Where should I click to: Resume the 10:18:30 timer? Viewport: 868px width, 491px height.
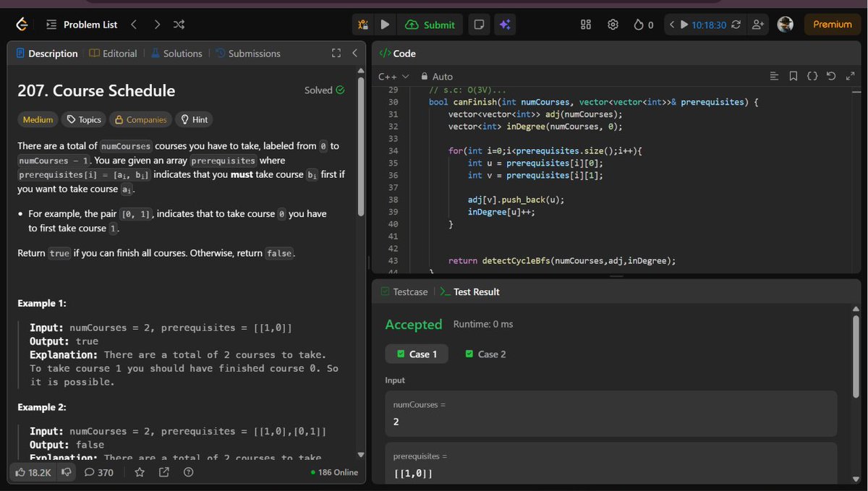tap(684, 25)
